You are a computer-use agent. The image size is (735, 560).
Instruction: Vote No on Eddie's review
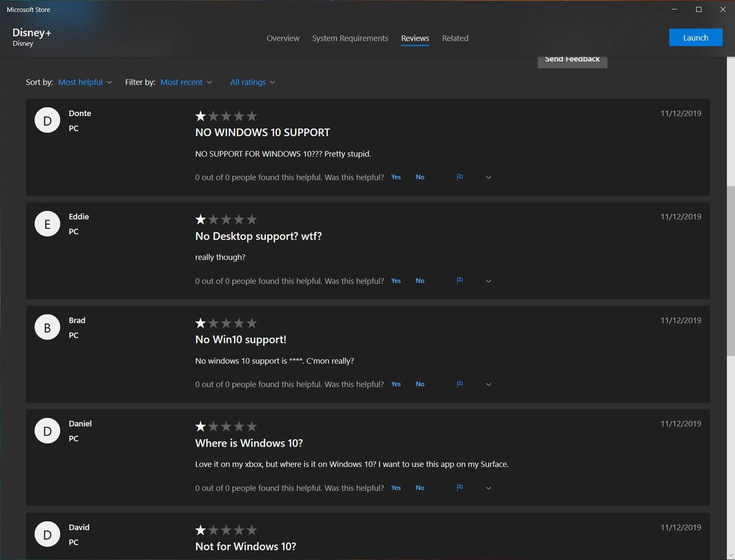click(420, 281)
